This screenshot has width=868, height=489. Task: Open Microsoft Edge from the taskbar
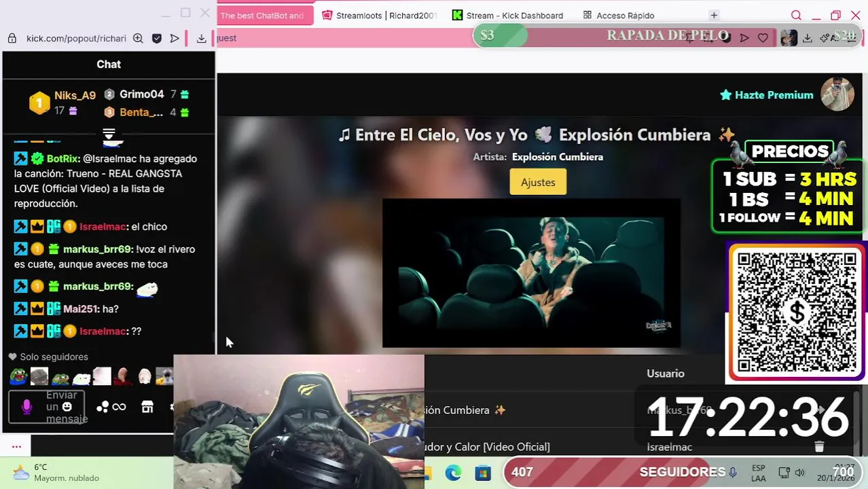pyautogui.click(x=453, y=473)
